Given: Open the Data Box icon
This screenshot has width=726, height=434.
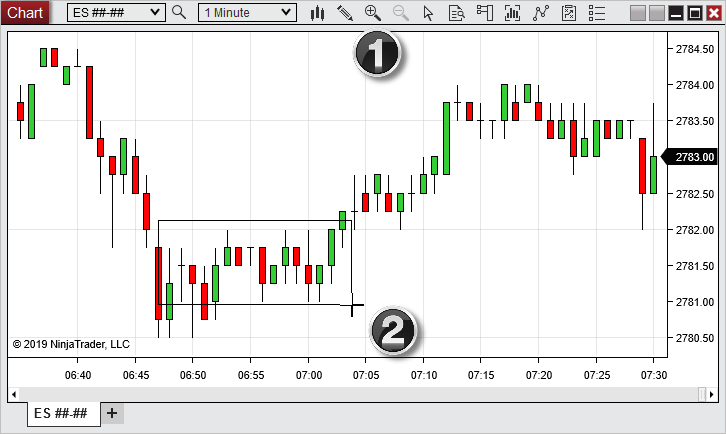Looking at the screenshot, I should (457, 13).
